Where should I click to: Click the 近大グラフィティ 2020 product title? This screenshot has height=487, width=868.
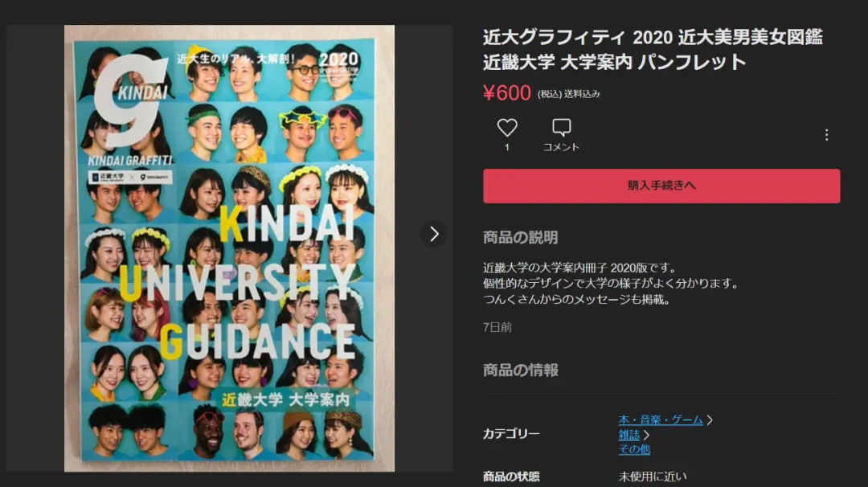pos(653,49)
